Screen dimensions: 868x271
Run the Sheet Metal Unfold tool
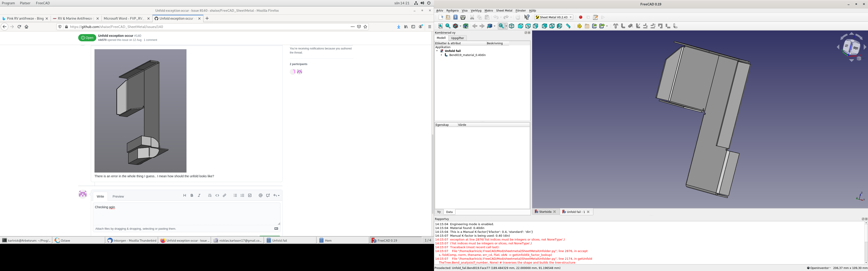tap(645, 26)
